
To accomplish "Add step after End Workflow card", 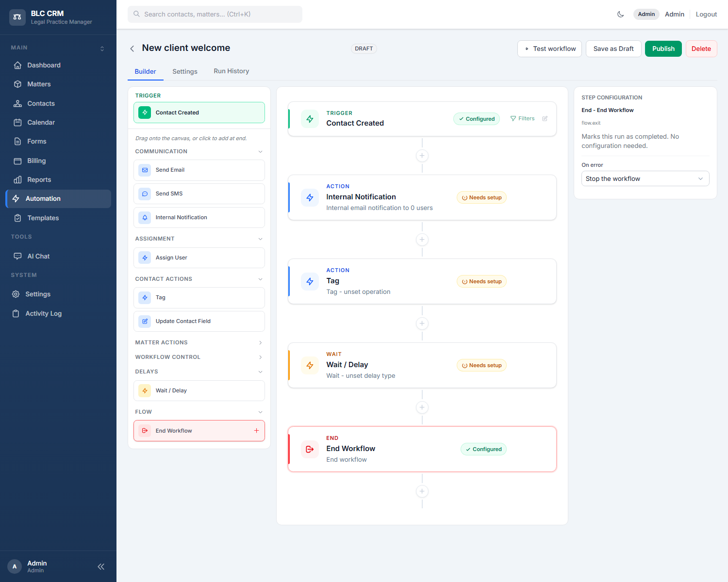I will (422, 491).
